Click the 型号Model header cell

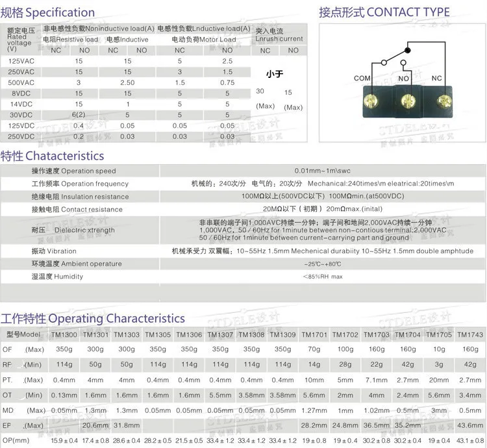23,334
